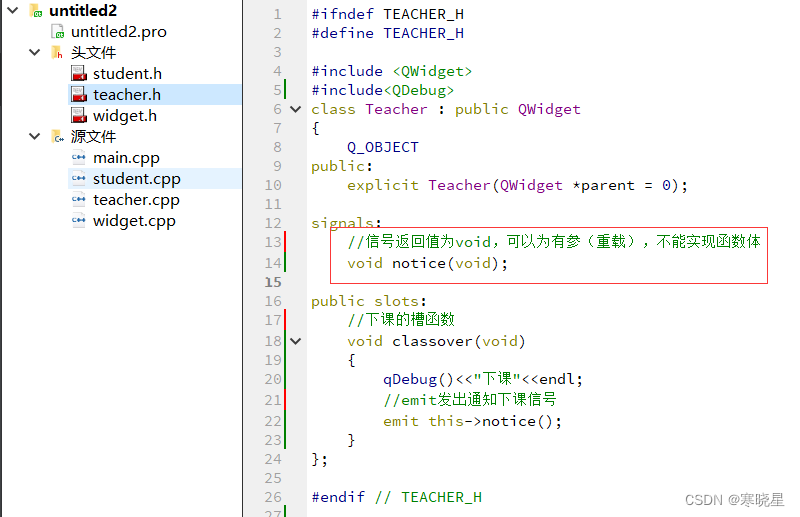
Task: Click '*parent = 0' in the constructor
Action: pos(621,185)
